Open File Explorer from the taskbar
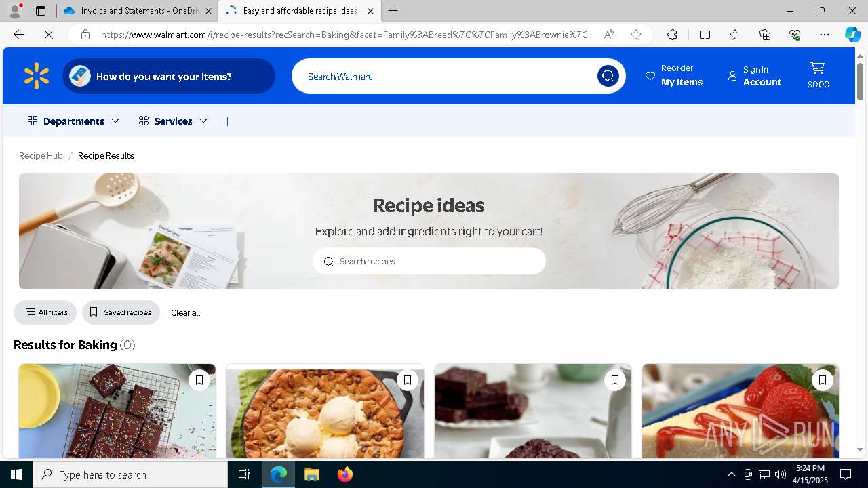Viewport: 868px width, 488px height. [x=311, y=474]
